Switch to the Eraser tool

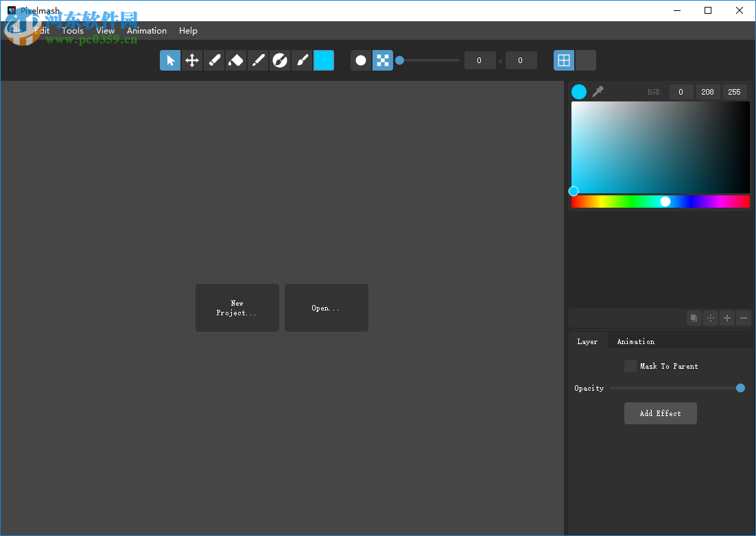click(236, 60)
